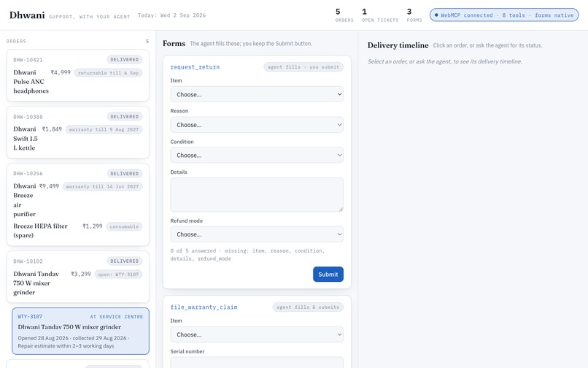Click the 1 Open Tickets counter
This screenshot has width=588, height=368.
coord(380,15)
